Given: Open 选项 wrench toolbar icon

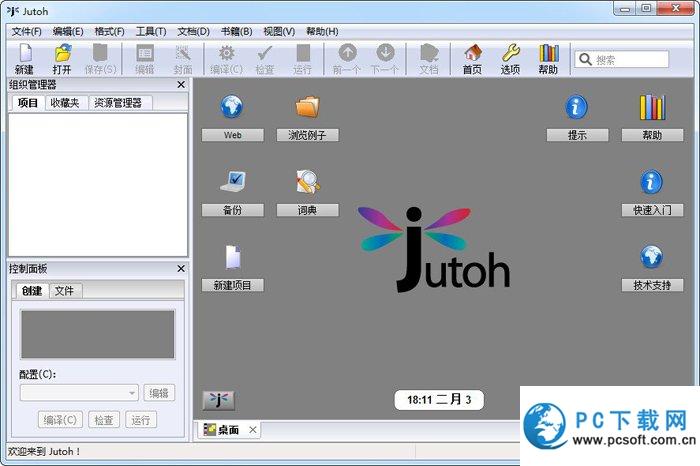Looking at the screenshot, I should tap(510, 53).
